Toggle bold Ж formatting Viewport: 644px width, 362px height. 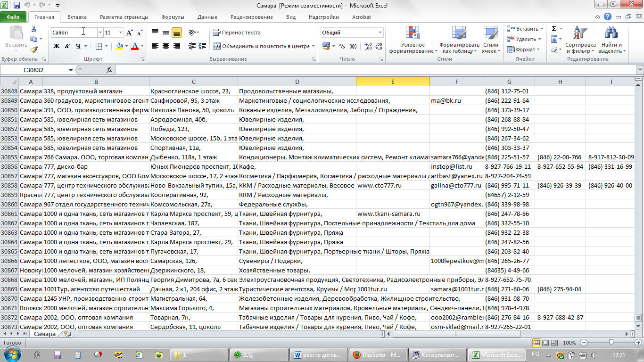click(x=57, y=46)
